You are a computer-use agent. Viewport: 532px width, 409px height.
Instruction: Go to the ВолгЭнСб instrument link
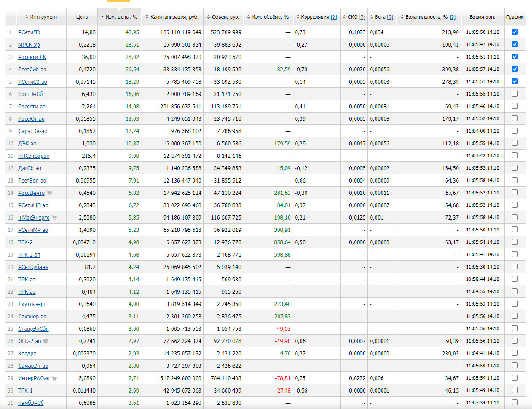31,94
